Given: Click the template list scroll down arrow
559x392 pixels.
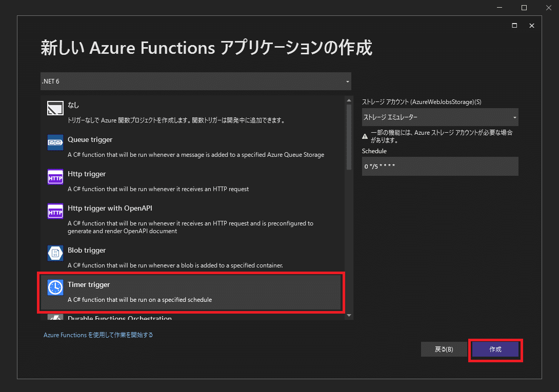Looking at the screenshot, I should pyautogui.click(x=349, y=315).
